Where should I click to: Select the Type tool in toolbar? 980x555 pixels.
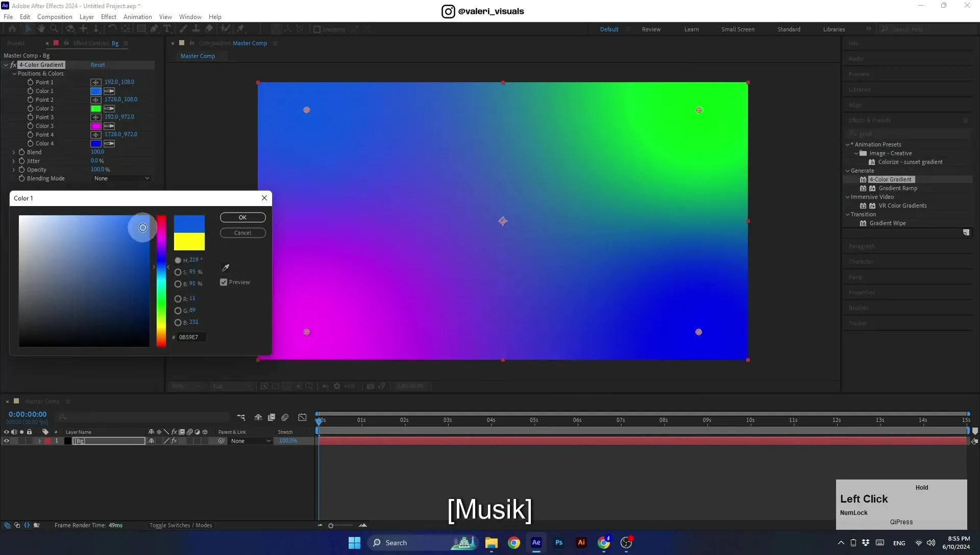point(167,29)
